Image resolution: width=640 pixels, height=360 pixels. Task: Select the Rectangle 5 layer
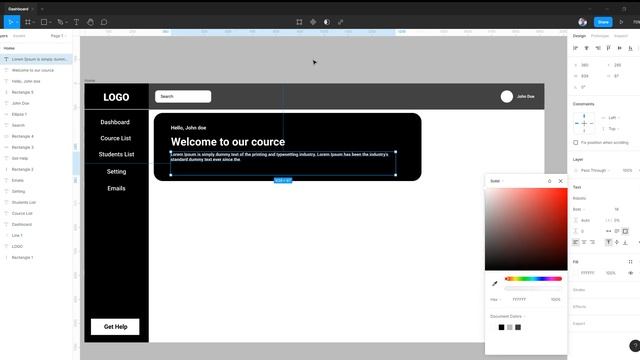[x=22, y=92]
